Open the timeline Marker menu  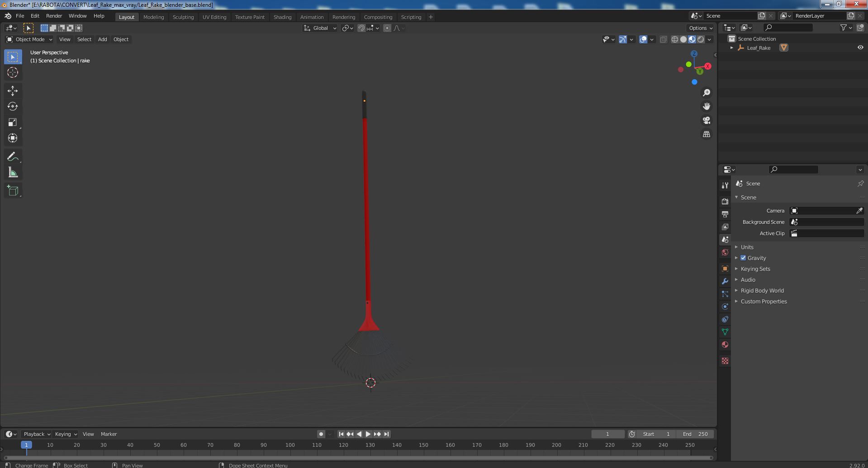109,434
